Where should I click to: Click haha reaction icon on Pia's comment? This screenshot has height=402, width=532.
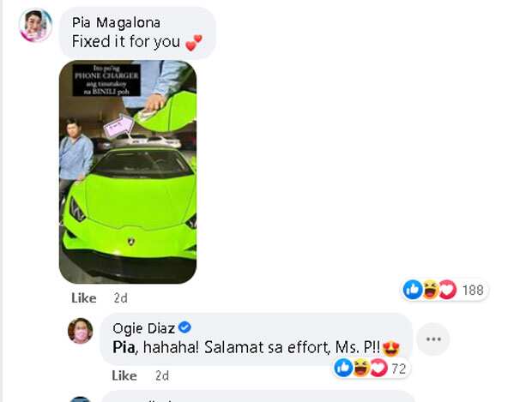pyautogui.click(x=430, y=290)
